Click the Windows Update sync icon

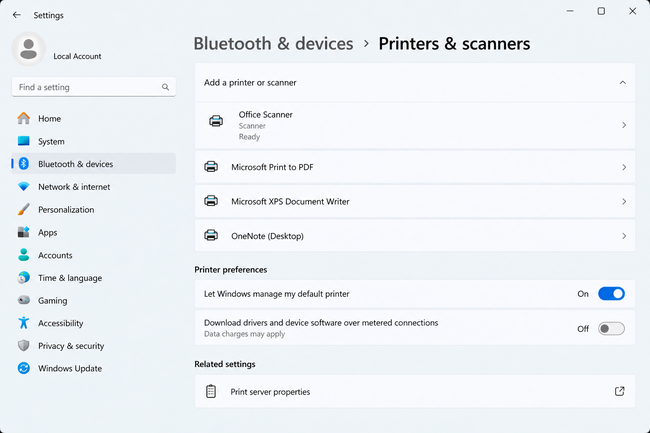coord(24,368)
